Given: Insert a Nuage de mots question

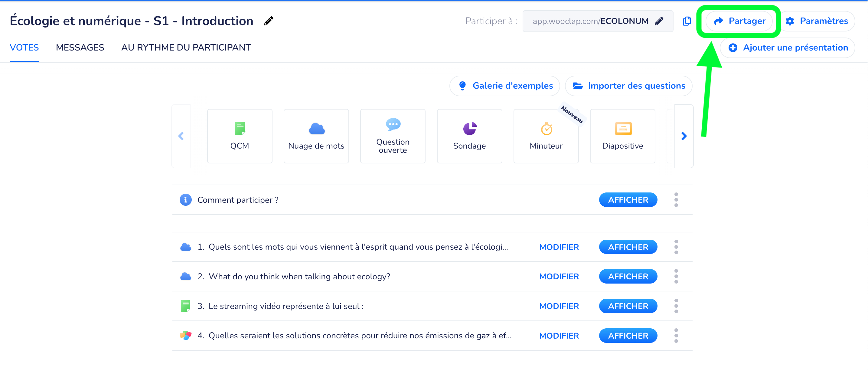Looking at the screenshot, I should [x=316, y=136].
